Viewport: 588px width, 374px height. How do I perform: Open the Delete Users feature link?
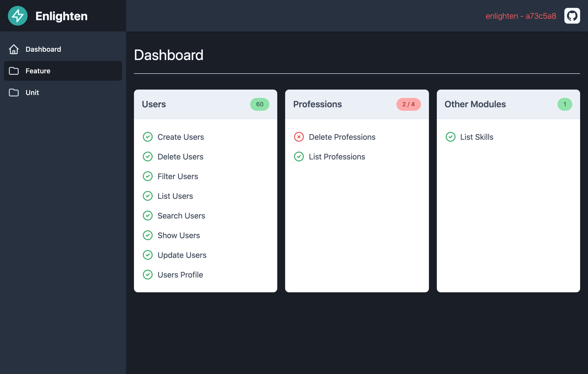pyautogui.click(x=180, y=156)
